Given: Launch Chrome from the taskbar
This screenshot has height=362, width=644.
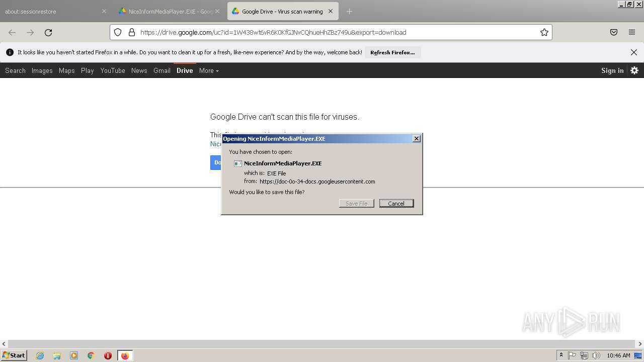Looking at the screenshot, I should pos(91,355).
